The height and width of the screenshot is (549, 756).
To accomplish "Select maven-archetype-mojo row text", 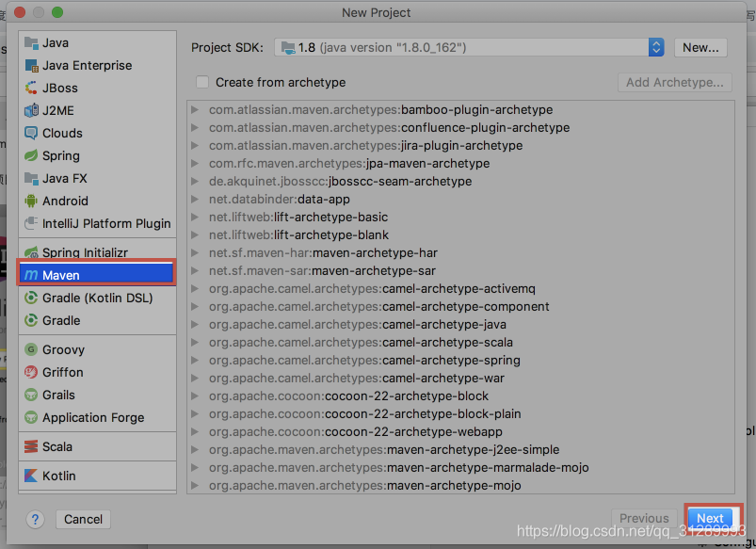I will coord(365,485).
